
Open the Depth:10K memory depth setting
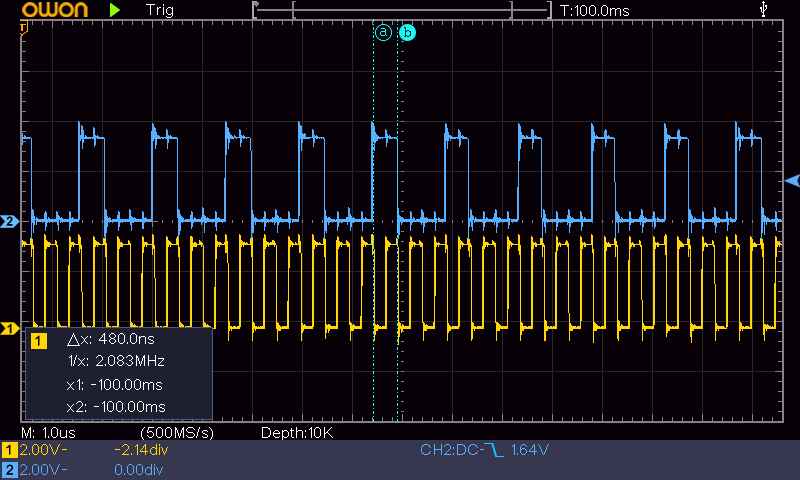pos(296,432)
